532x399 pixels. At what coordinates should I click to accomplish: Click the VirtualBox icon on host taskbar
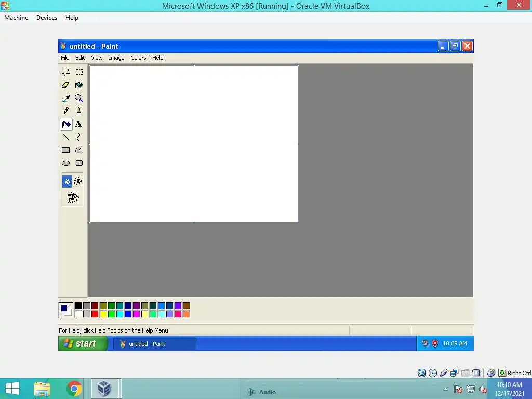[x=104, y=389]
